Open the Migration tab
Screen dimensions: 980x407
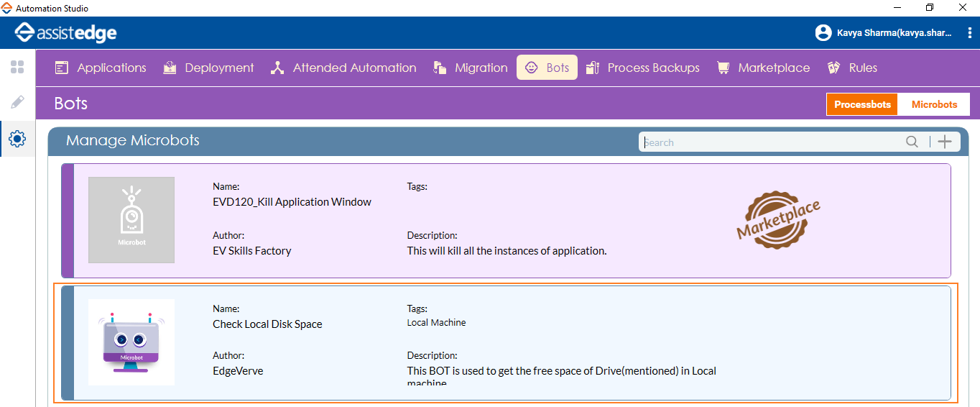click(x=471, y=68)
